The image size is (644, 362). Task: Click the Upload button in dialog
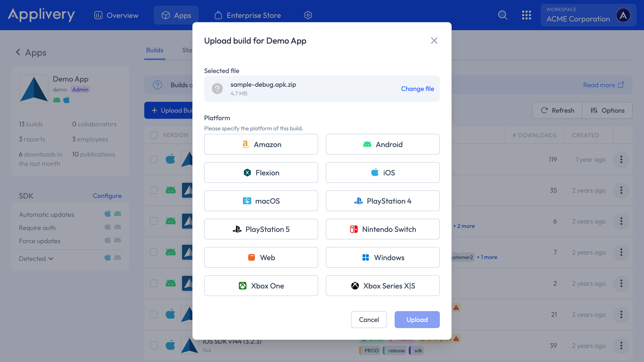417,319
